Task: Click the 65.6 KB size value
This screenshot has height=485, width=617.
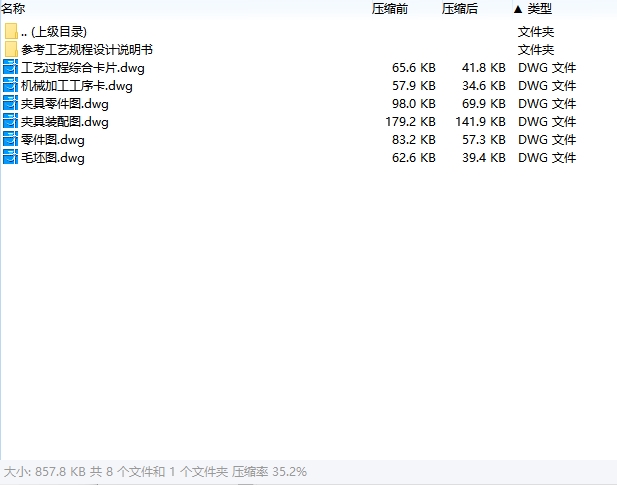Action: (414, 68)
